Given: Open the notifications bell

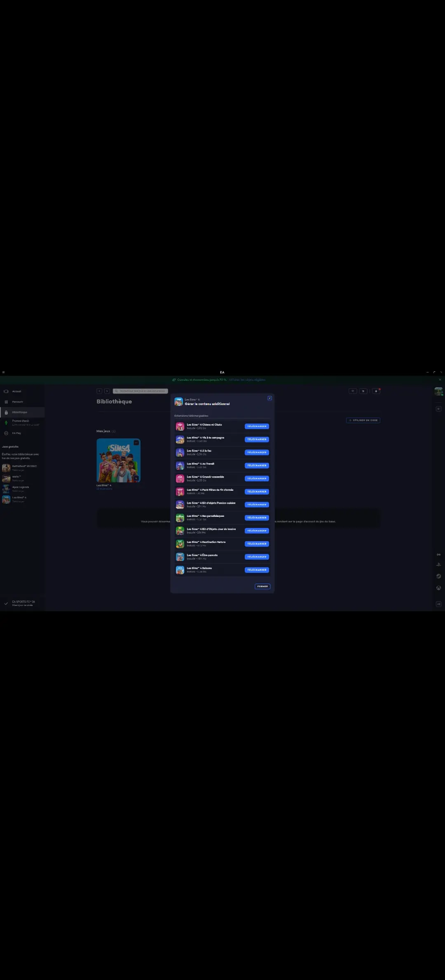Looking at the screenshot, I should pos(376,391).
